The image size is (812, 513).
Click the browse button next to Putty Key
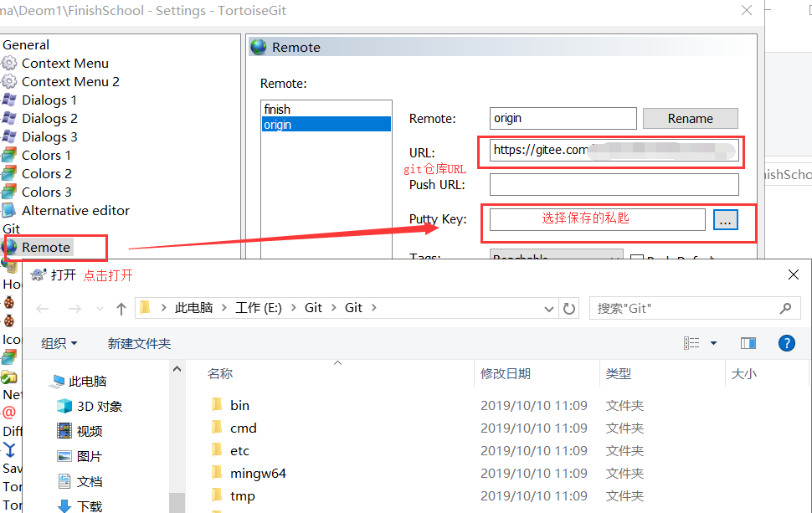pyautogui.click(x=725, y=219)
